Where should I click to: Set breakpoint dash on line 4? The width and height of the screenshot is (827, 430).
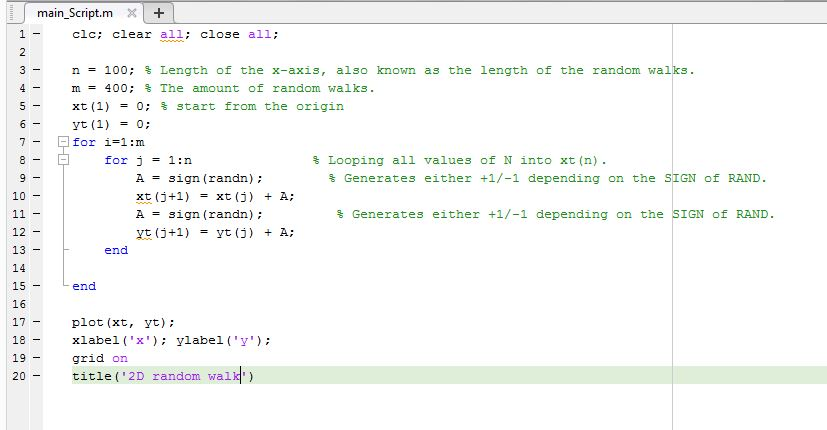pyautogui.click(x=36, y=88)
